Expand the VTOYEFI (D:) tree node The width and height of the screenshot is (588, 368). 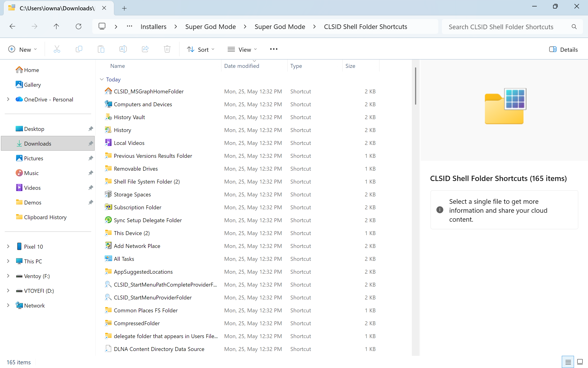point(8,290)
